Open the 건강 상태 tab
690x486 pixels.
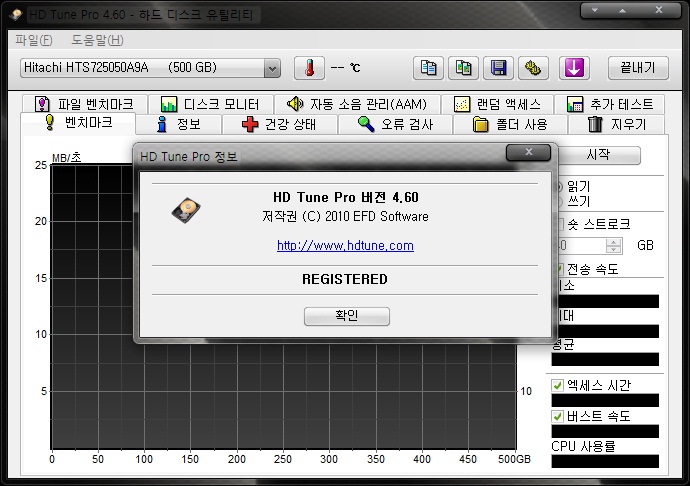[279, 125]
